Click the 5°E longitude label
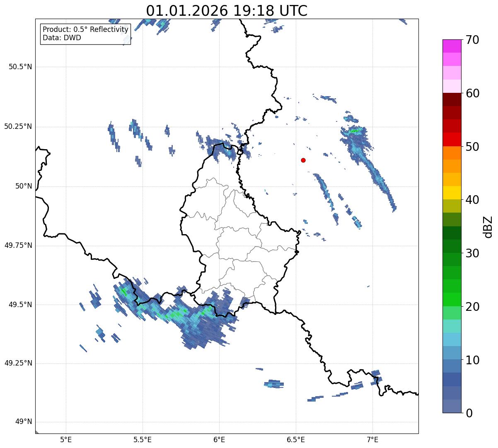Screen dimensions: 498x448 tap(66, 439)
